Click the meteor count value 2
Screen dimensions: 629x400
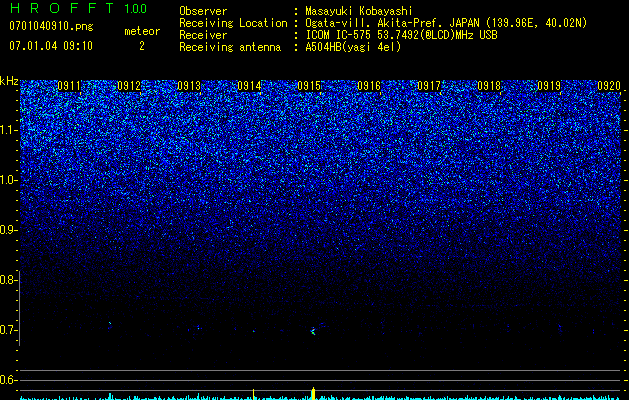[x=142, y=46]
